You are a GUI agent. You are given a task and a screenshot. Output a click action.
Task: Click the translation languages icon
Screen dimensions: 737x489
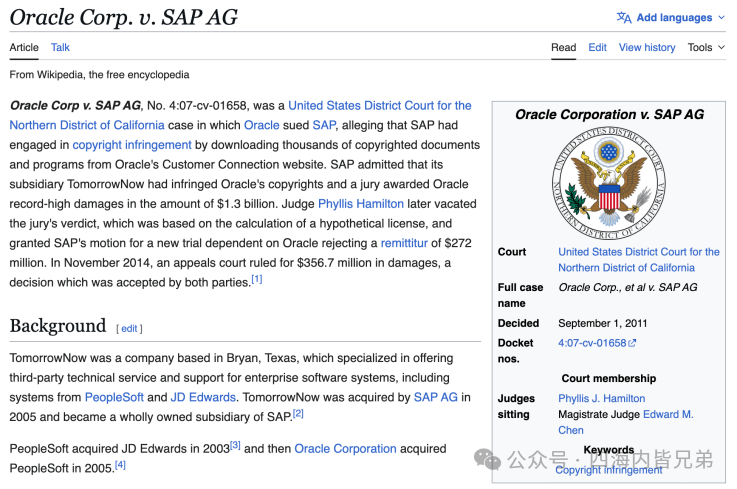pos(624,18)
